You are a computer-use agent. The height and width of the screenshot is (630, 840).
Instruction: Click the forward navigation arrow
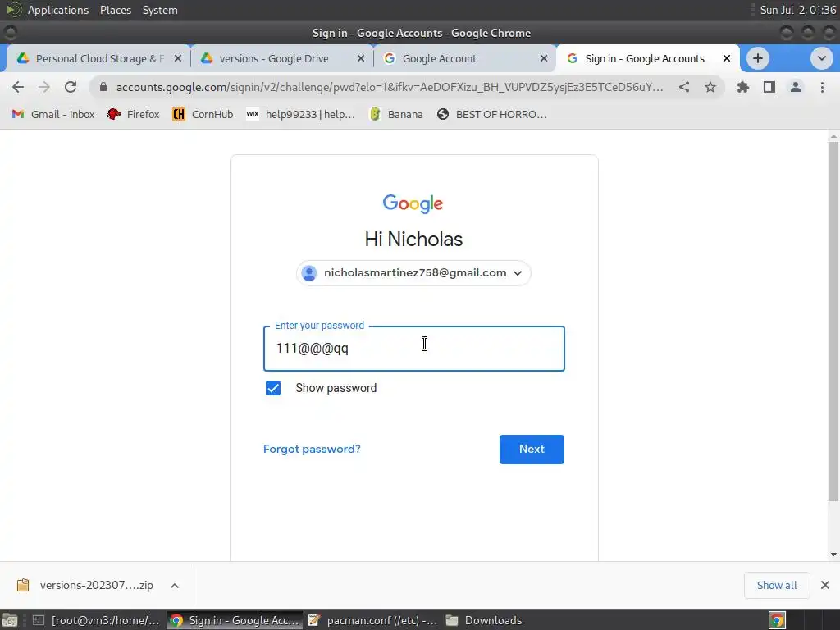pos(44,87)
